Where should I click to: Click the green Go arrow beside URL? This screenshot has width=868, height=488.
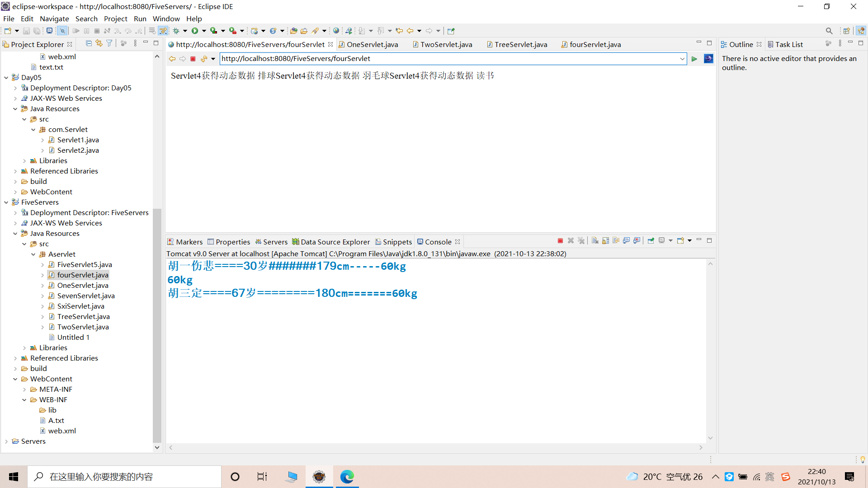694,59
